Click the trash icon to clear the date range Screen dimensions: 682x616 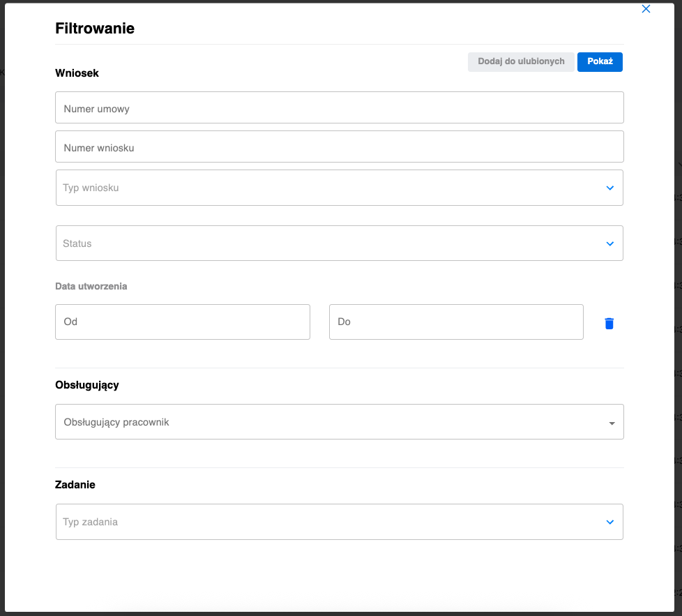(609, 323)
